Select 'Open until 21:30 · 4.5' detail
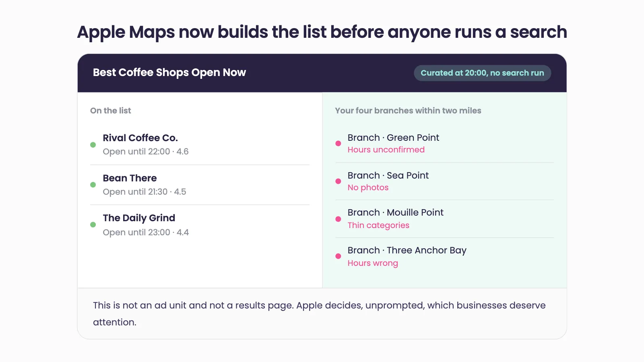 click(x=144, y=192)
